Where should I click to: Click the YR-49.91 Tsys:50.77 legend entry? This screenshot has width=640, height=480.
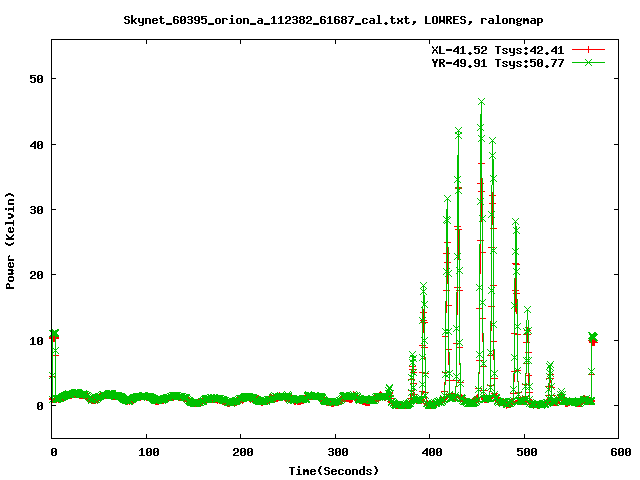pyautogui.click(x=498, y=63)
